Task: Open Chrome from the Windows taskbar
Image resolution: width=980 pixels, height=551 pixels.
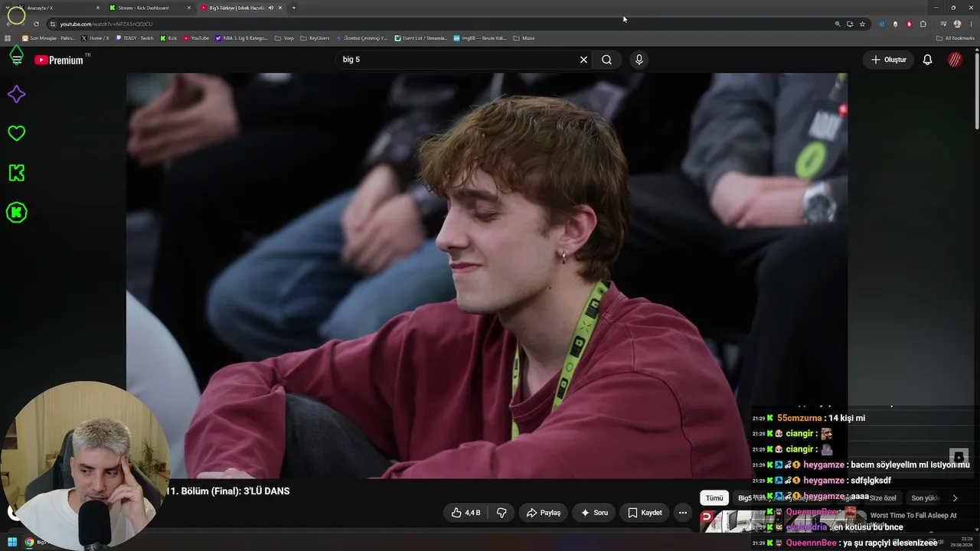Action: (29, 543)
